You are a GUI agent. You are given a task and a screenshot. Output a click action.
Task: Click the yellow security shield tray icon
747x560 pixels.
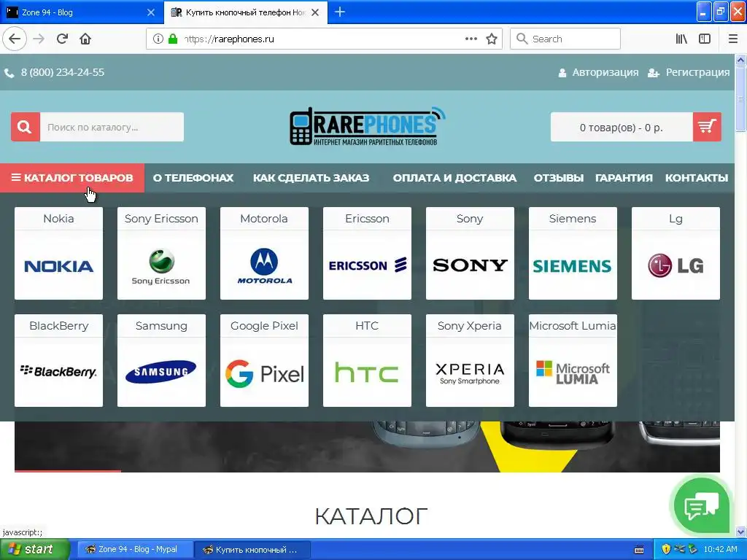pos(666,550)
